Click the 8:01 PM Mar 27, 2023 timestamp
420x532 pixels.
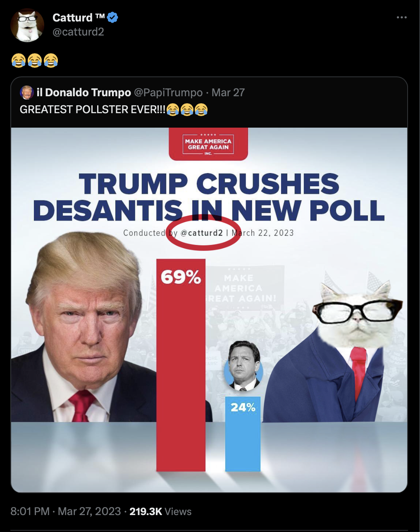66,511
